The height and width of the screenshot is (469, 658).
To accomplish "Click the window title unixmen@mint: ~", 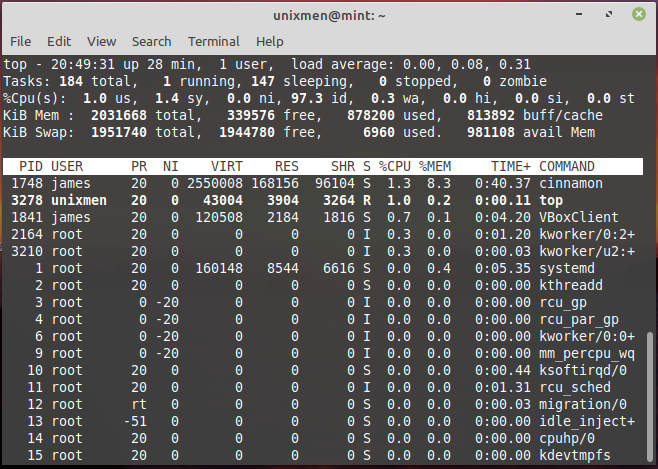I will (x=329, y=16).
